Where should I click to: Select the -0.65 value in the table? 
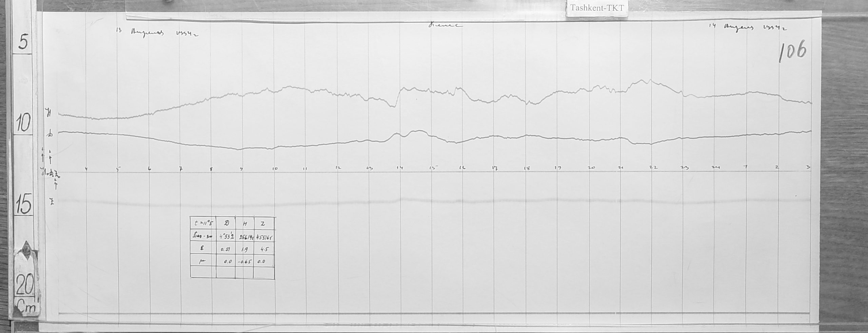point(244,262)
